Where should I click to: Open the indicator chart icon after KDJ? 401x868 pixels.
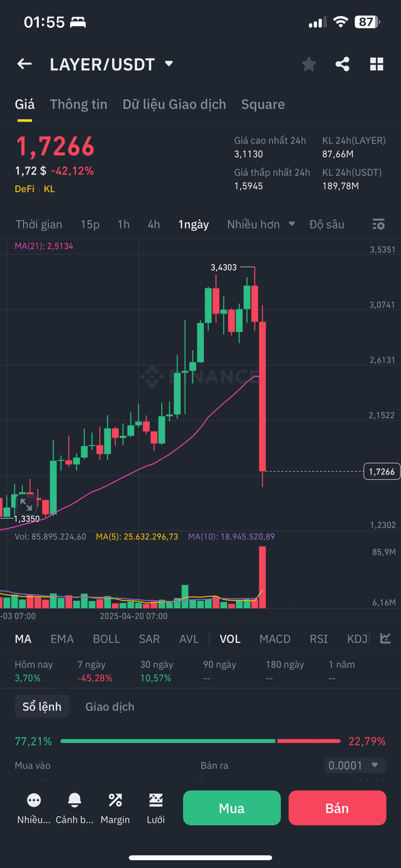coord(386,638)
